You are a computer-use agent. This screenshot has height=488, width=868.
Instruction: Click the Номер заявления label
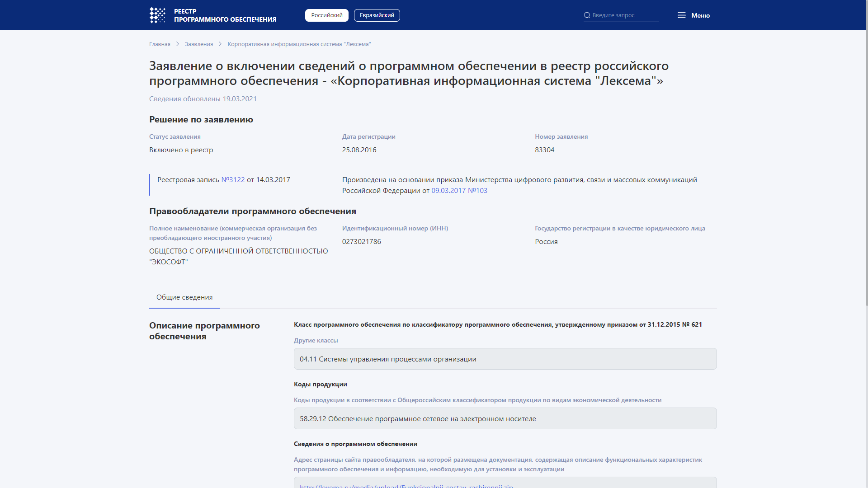pos(561,137)
